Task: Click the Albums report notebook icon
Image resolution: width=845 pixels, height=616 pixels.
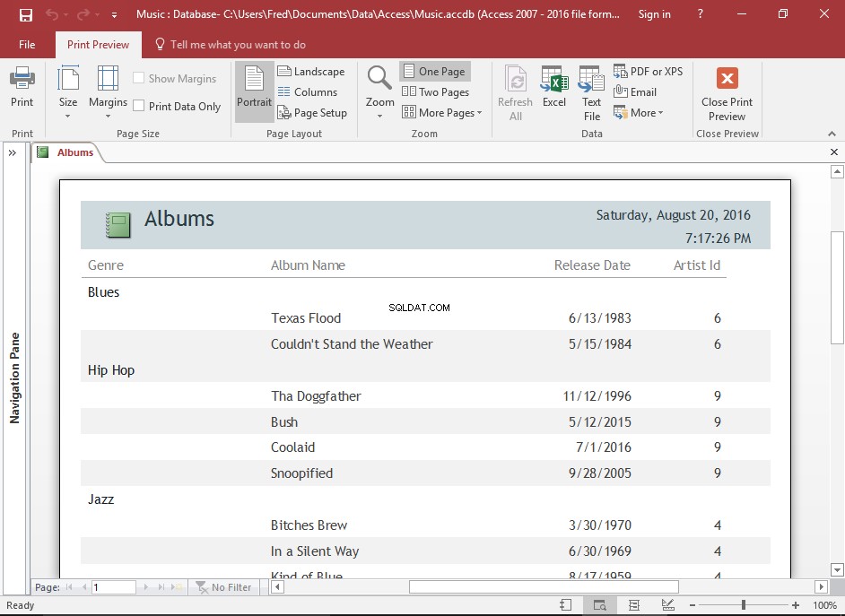Action: [x=118, y=225]
